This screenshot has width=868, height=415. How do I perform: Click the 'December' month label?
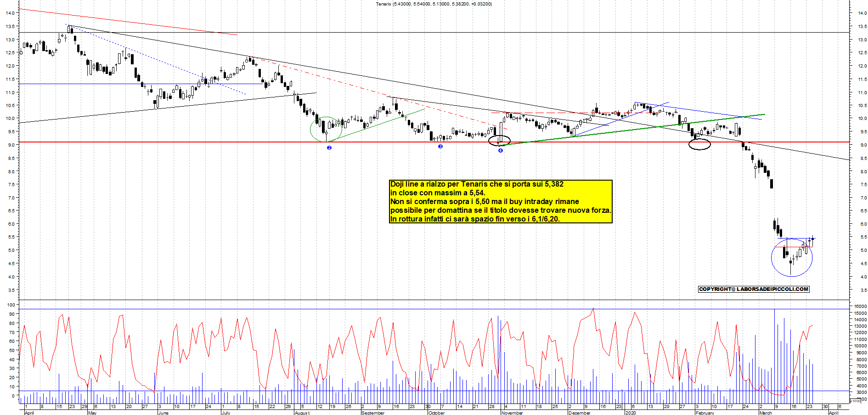click(x=579, y=413)
